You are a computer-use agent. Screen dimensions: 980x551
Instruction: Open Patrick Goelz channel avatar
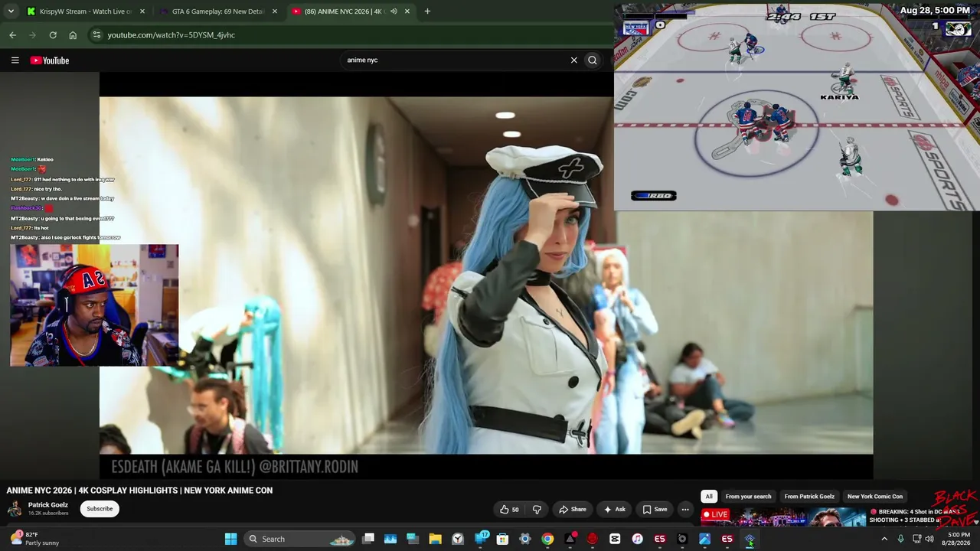(15, 509)
